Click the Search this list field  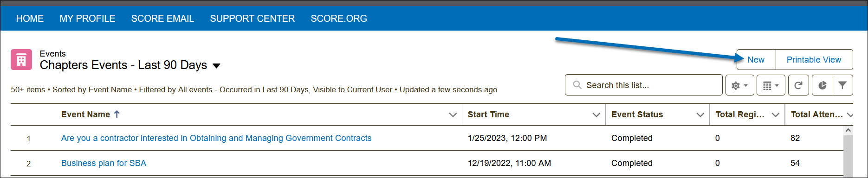(643, 85)
